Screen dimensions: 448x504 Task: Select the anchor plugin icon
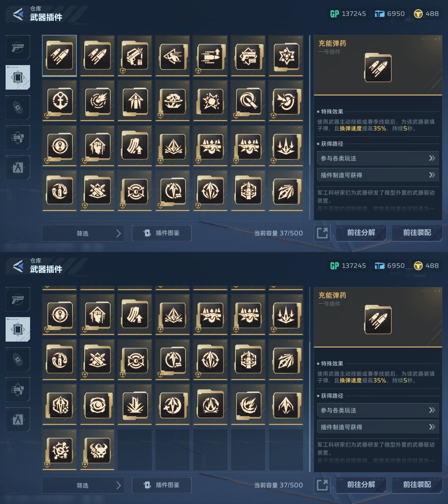point(59,101)
